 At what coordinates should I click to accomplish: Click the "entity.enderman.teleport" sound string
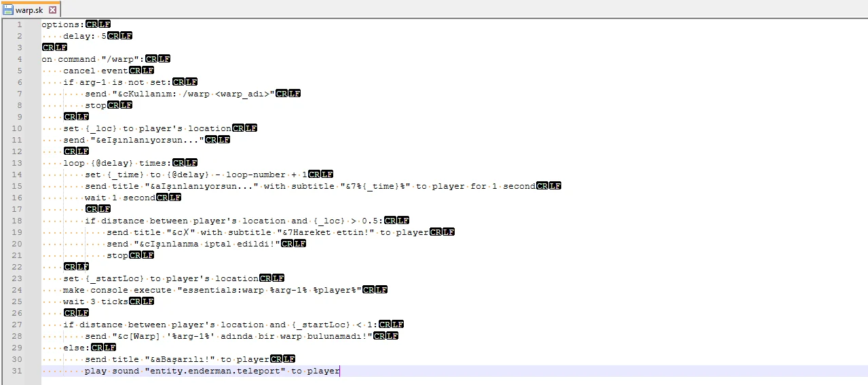215,371
